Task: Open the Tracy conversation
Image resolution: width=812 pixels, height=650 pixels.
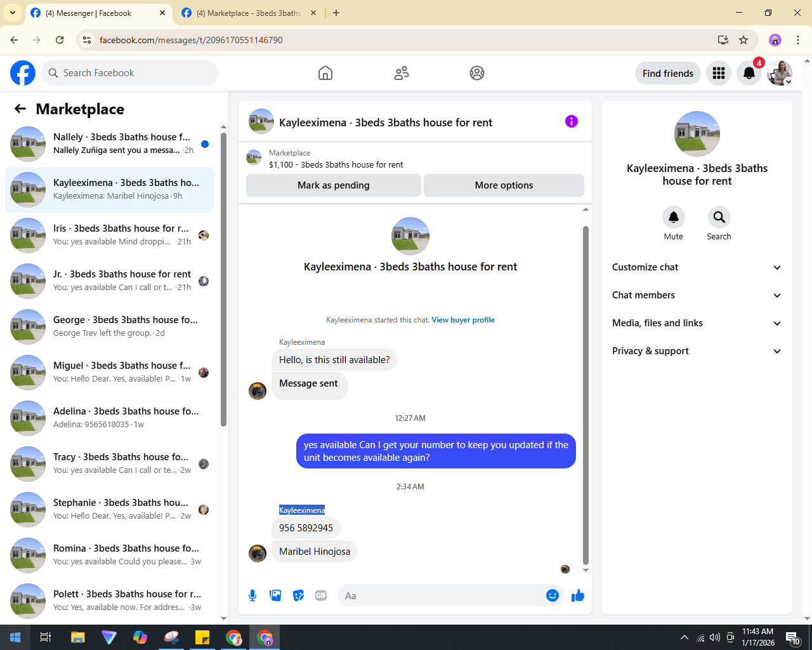Action: click(x=109, y=464)
